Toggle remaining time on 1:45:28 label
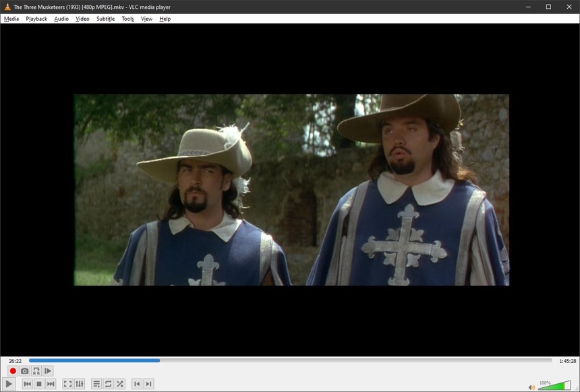 click(567, 361)
